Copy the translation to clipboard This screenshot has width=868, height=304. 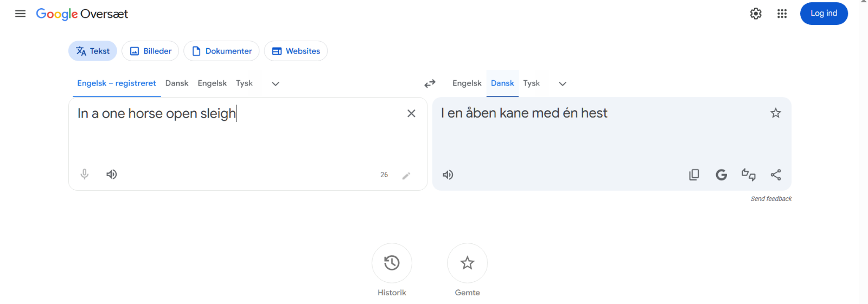coord(694,175)
